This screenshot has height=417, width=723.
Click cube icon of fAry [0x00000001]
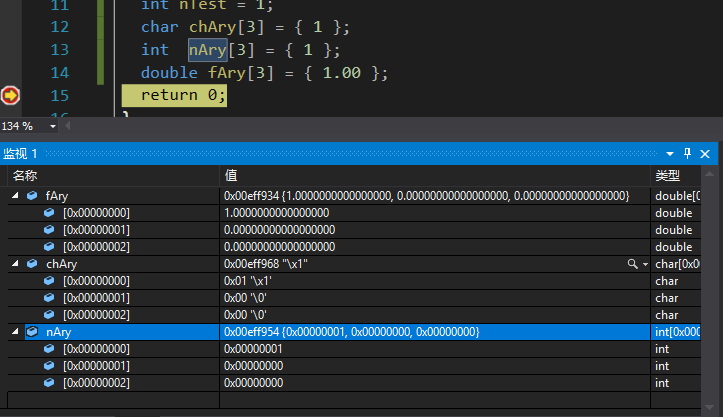click(x=49, y=230)
